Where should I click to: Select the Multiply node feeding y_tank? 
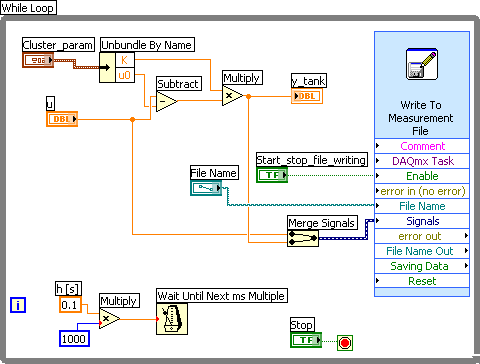[232, 96]
